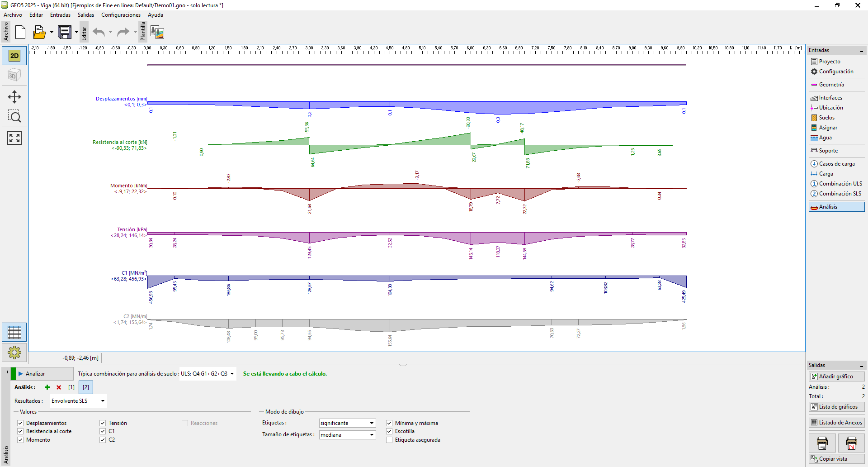Fit the drawing to the full window

pyautogui.click(x=14, y=138)
